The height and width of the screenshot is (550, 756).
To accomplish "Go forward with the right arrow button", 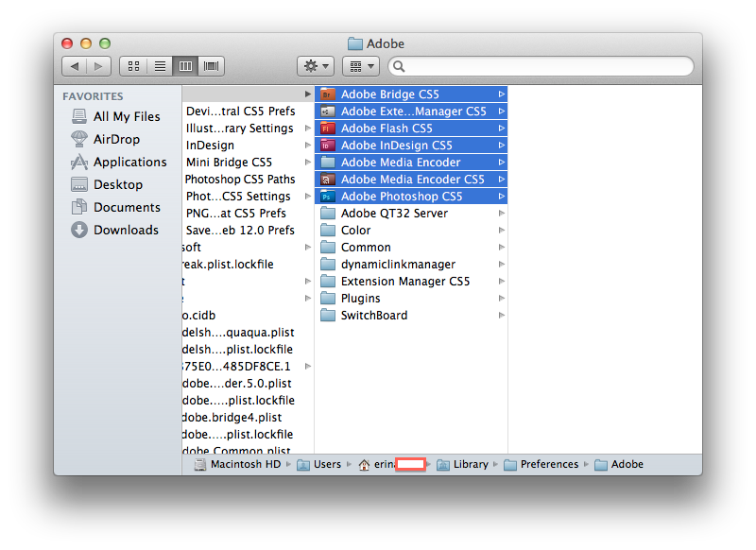I will pos(99,66).
